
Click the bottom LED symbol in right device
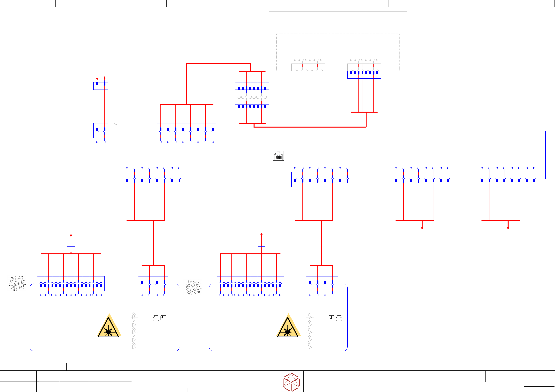[310, 347]
